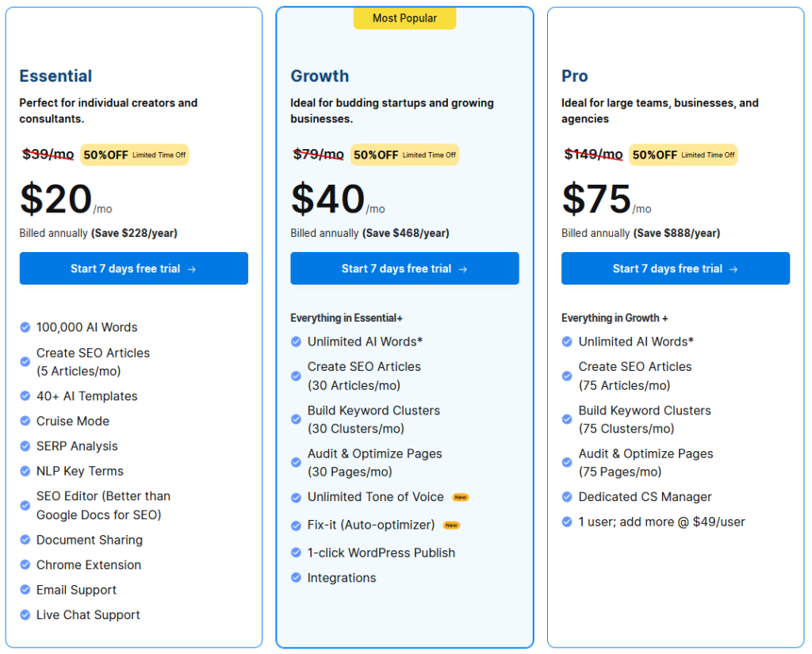Click the New badge next to Fix-it (Auto-optimizer)

(451, 525)
